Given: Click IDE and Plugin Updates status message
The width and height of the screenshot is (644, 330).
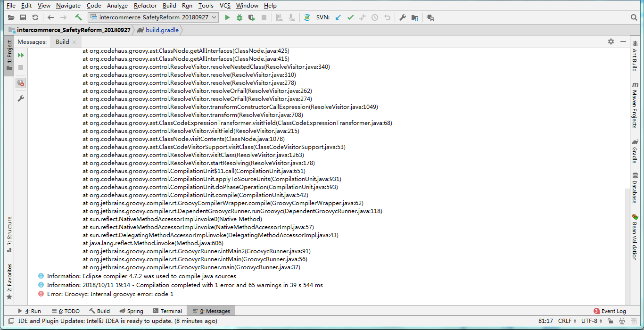Looking at the screenshot, I should 117,321.
